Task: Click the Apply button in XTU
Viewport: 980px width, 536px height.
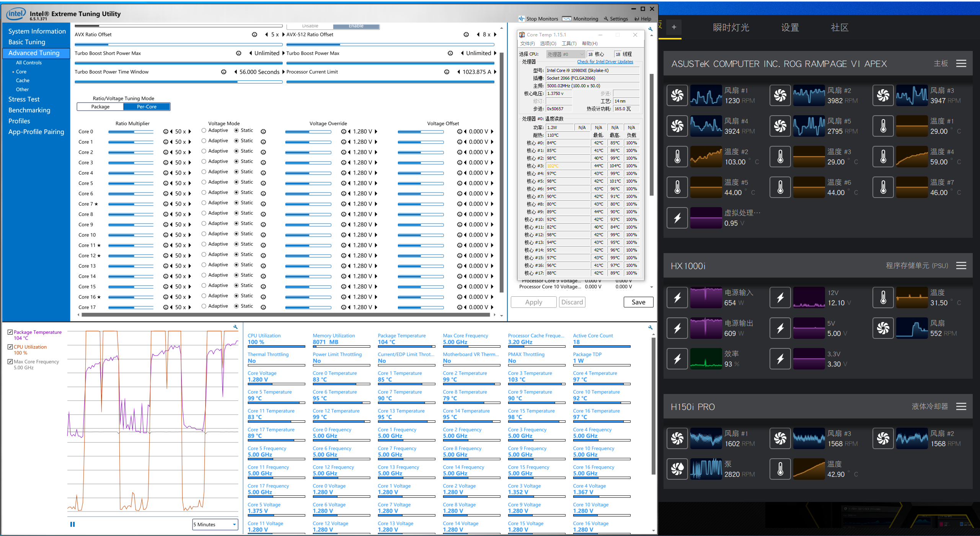Action: [x=533, y=302]
